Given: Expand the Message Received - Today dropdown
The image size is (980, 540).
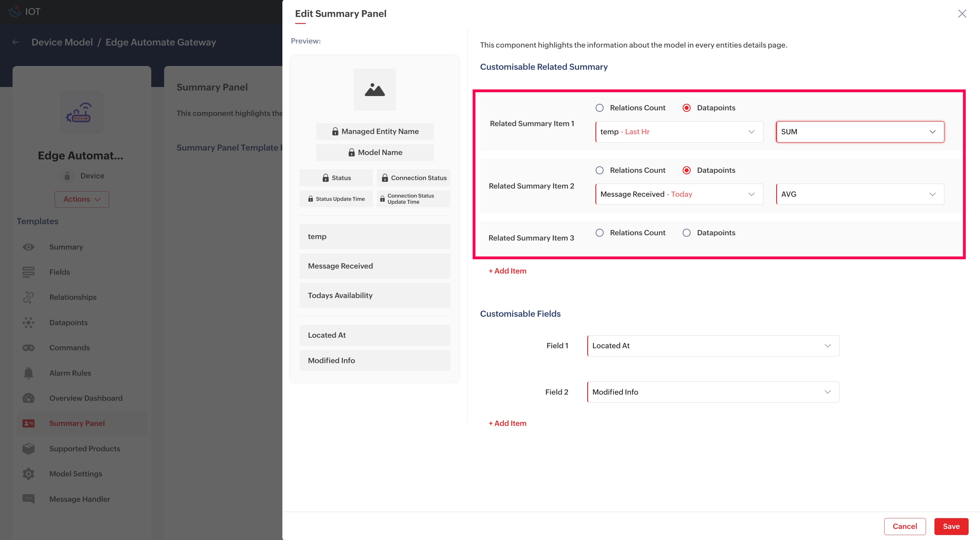Looking at the screenshot, I should pyautogui.click(x=679, y=194).
